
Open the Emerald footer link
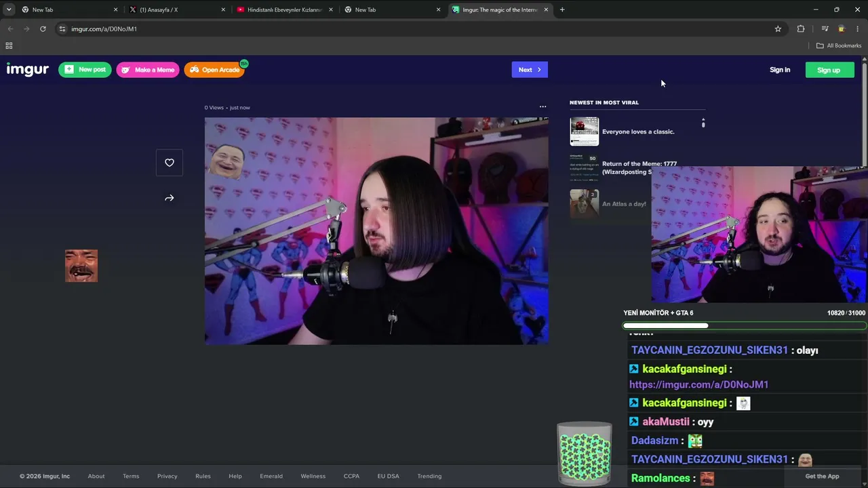click(x=271, y=476)
